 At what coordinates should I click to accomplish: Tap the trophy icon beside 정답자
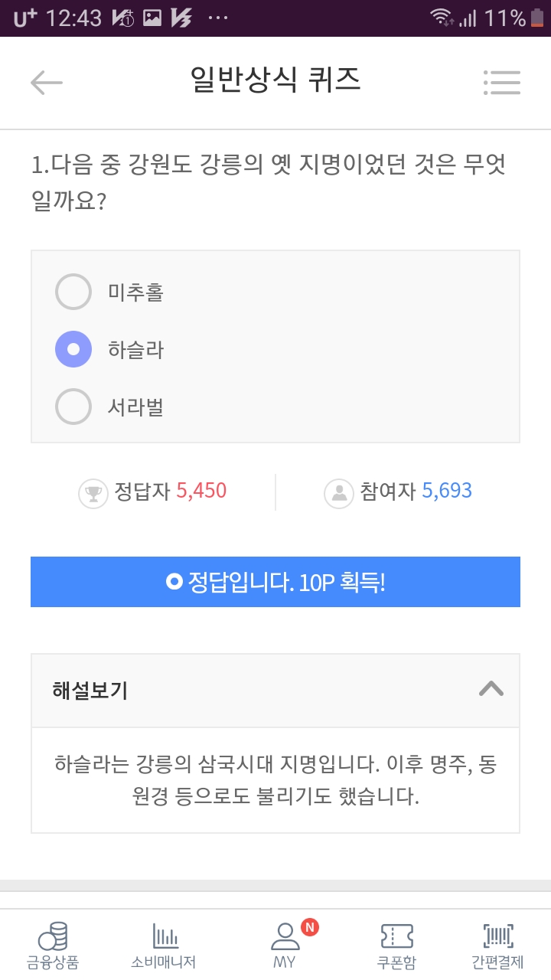(x=93, y=492)
